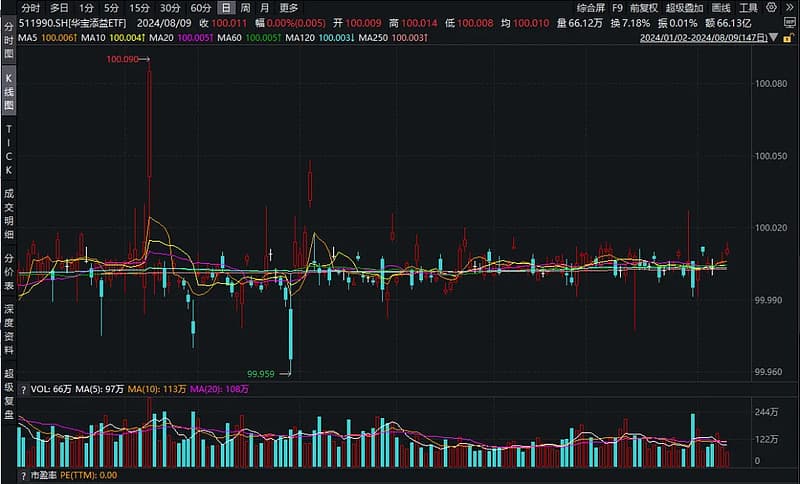Open the 前复权 adjustment dropdown
This screenshot has height=484, width=800.
(x=644, y=8)
